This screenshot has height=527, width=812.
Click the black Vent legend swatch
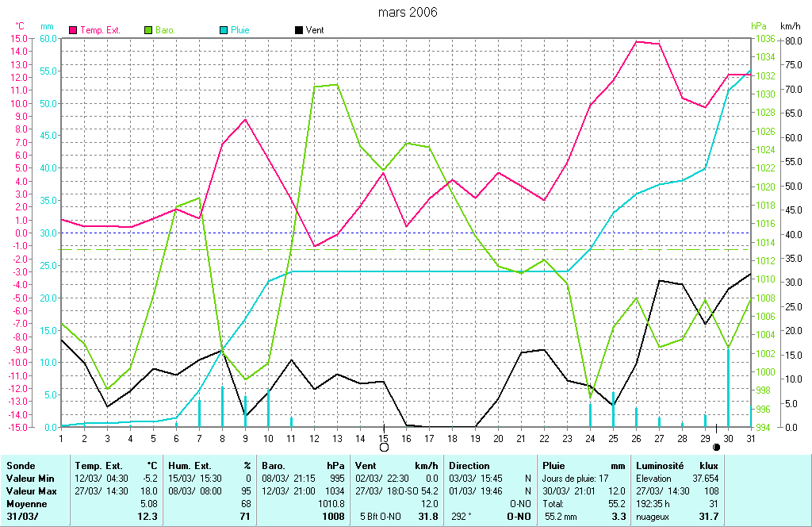pos(299,29)
